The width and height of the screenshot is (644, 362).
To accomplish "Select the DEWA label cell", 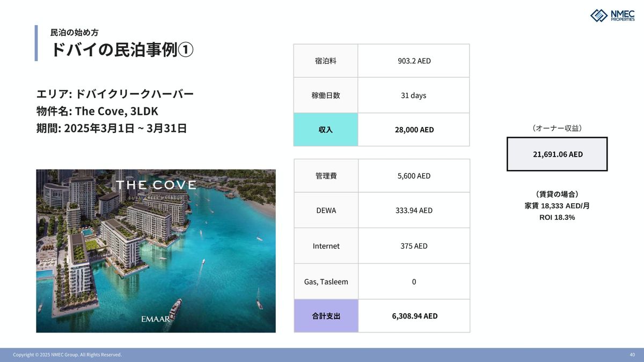I will click(326, 210).
